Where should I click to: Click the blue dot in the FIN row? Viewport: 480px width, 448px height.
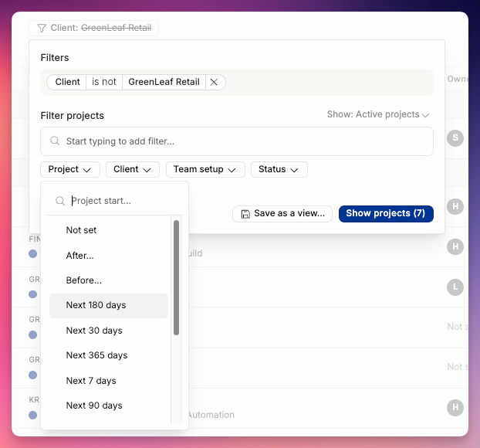tap(32, 253)
